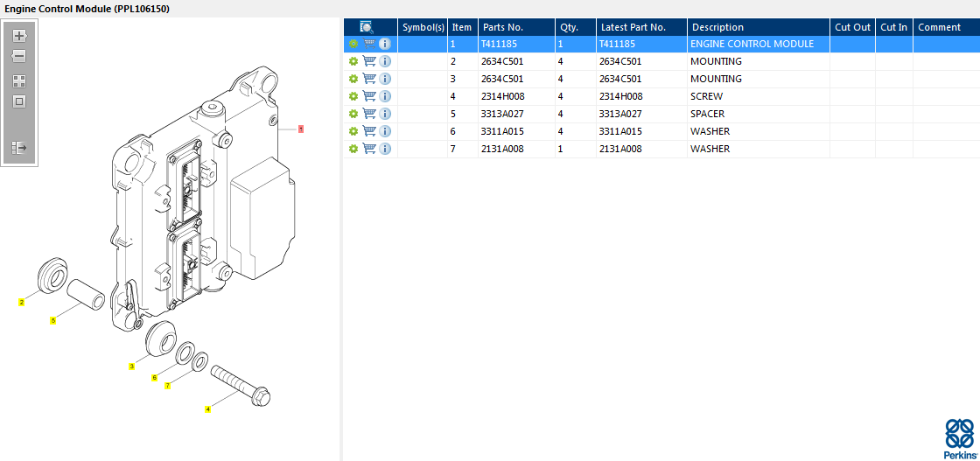This screenshot has width=980, height=461.
Task: Click green gear icon for SCREW row
Action: tap(353, 96)
